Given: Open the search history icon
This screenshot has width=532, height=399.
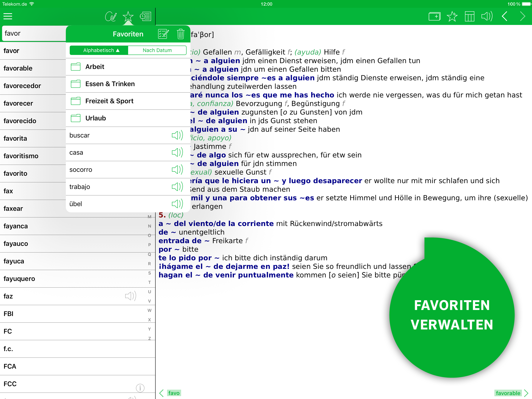Looking at the screenshot, I should 145,16.
